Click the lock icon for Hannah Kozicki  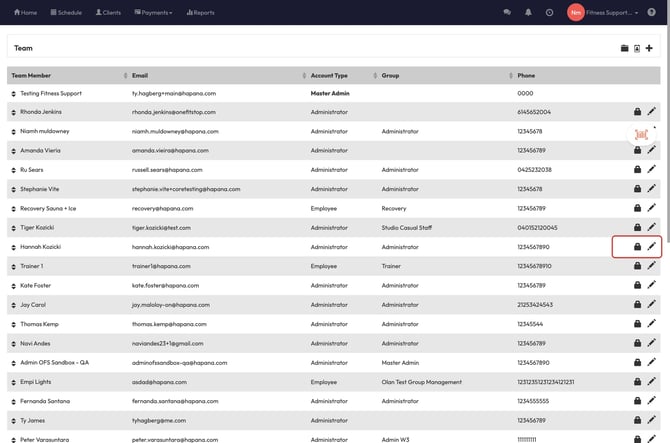[x=637, y=247]
